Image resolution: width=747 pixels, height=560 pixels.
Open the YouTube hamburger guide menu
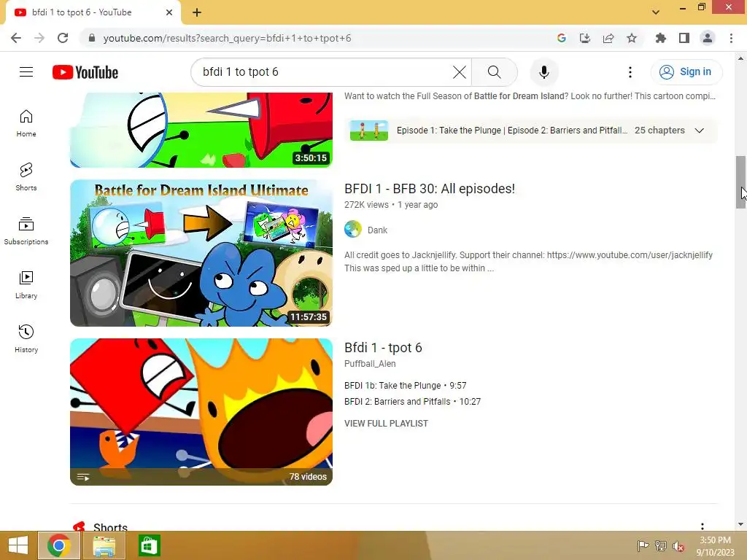(x=26, y=72)
